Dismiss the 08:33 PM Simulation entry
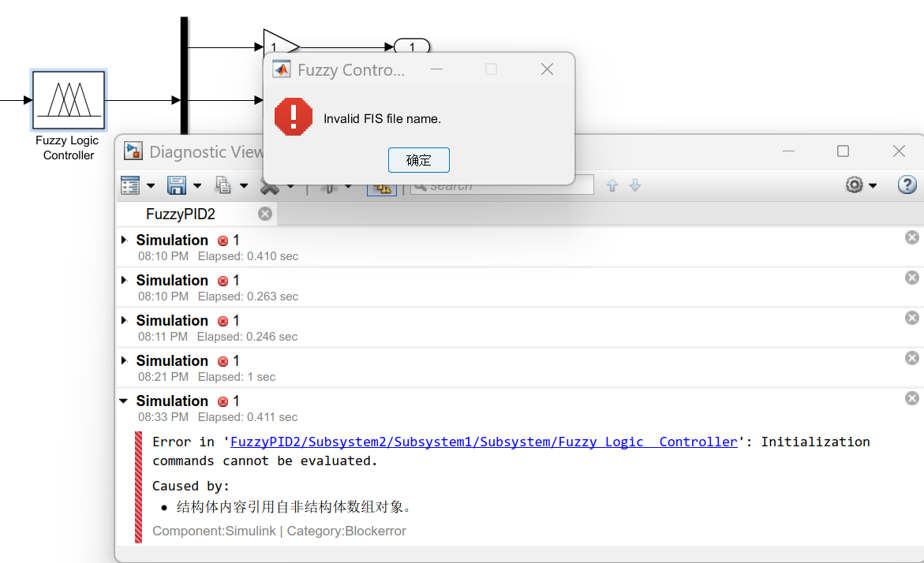This screenshot has width=924, height=563. pyautogui.click(x=911, y=398)
